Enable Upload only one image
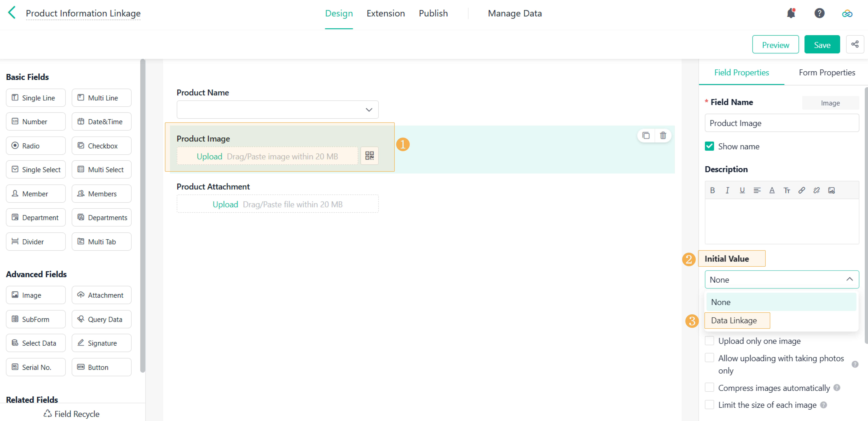The image size is (868, 421). click(x=709, y=341)
